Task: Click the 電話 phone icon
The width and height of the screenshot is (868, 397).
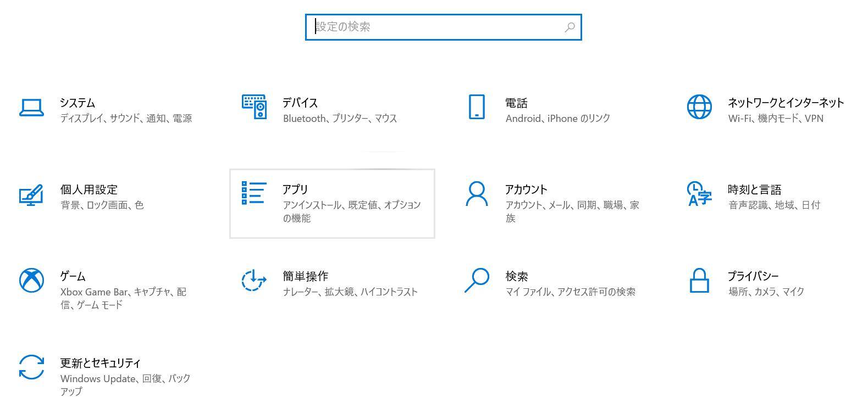Action: (x=477, y=107)
